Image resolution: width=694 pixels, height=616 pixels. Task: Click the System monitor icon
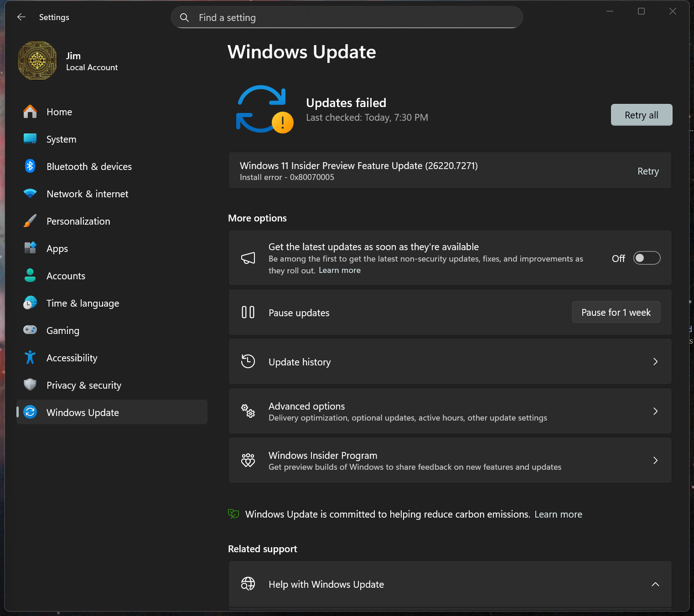click(x=30, y=139)
